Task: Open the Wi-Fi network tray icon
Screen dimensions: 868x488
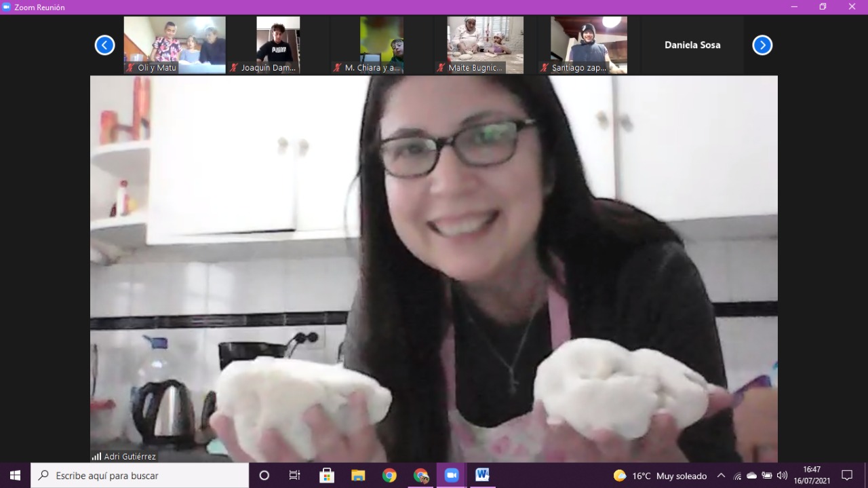Action: click(737, 476)
